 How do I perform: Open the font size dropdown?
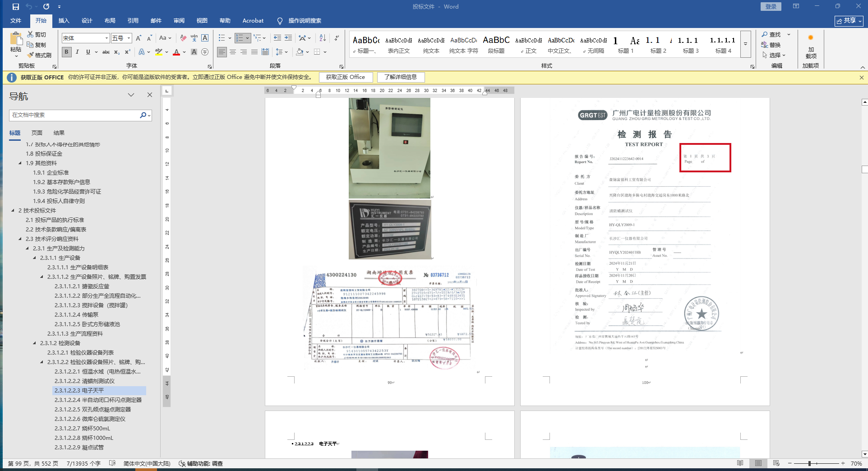click(x=129, y=38)
